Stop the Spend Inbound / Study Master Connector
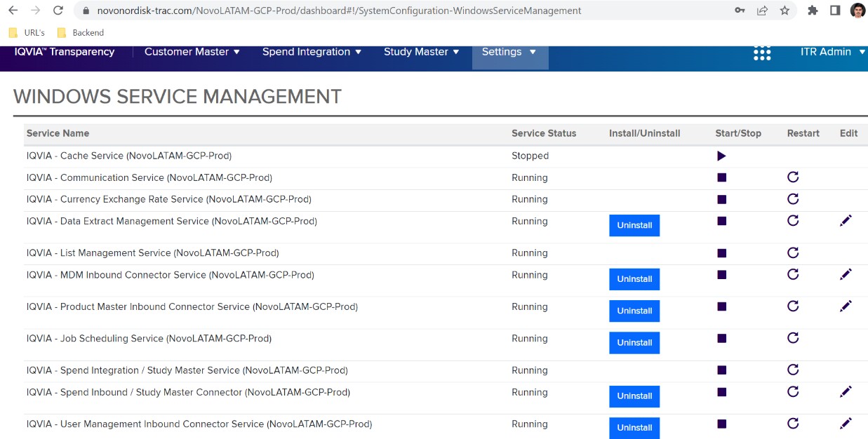 (x=721, y=392)
